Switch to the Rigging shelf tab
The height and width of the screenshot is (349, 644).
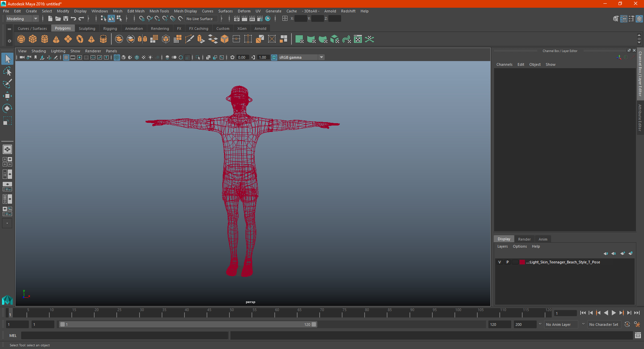110,29
